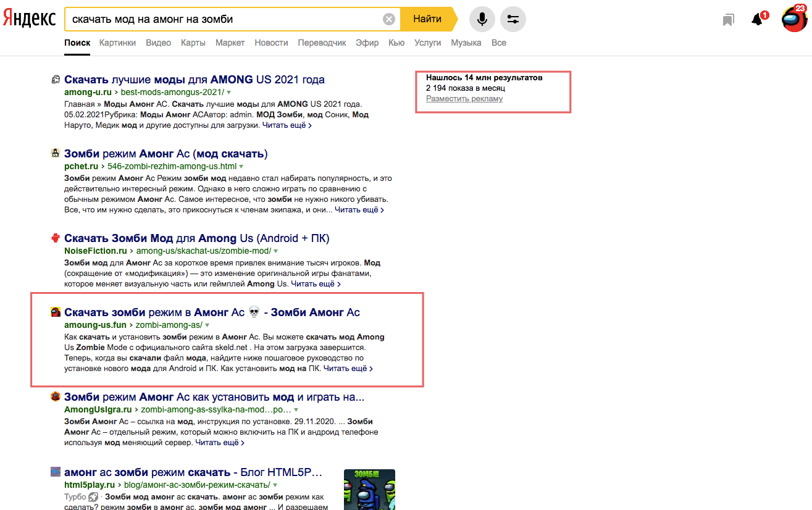Open the notifications bell
Image resolution: width=812 pixels, height=510 pixels.
[x=757, y=20]
